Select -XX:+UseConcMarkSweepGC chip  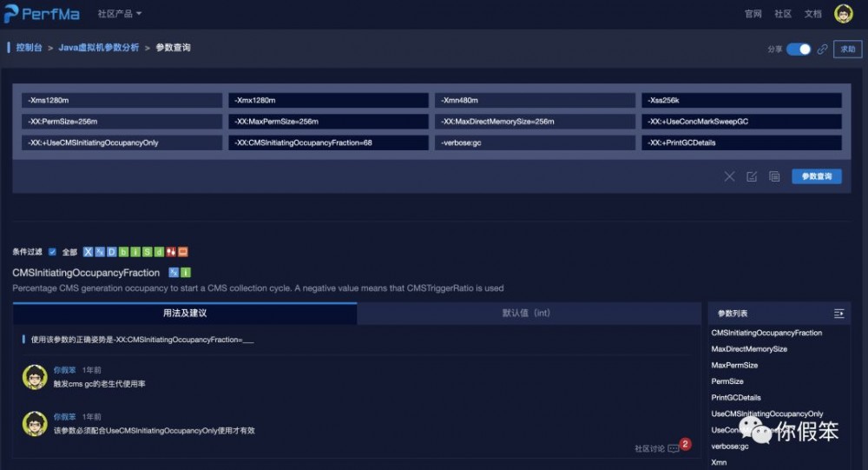pos(742,122)
